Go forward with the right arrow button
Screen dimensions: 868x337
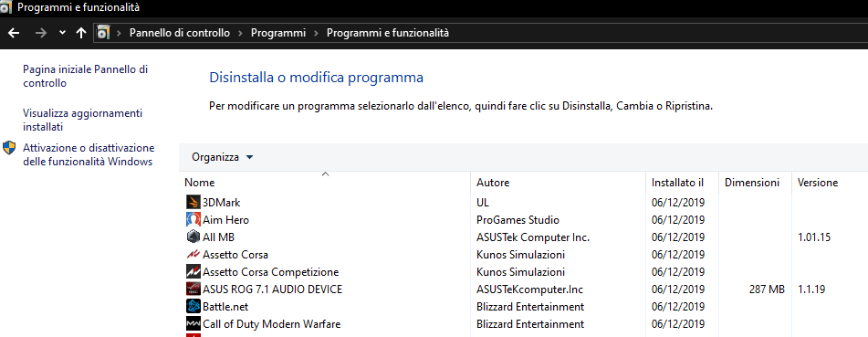click(x=41, y=33)
